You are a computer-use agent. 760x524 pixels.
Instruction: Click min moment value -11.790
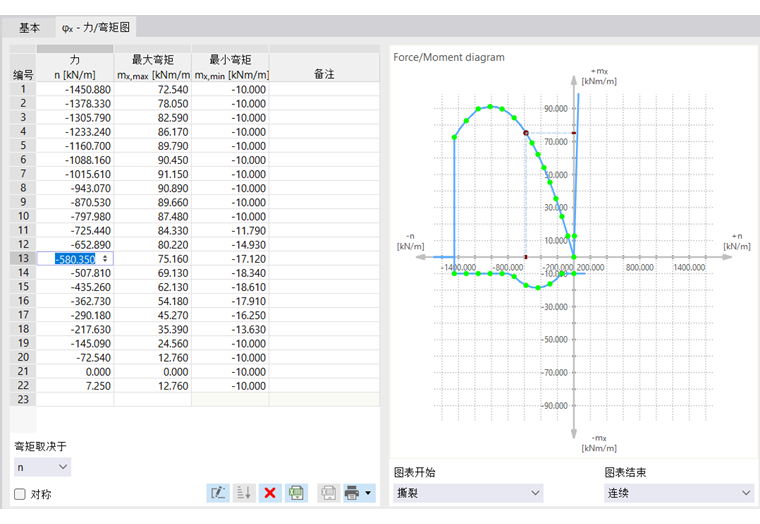point(230,231)
